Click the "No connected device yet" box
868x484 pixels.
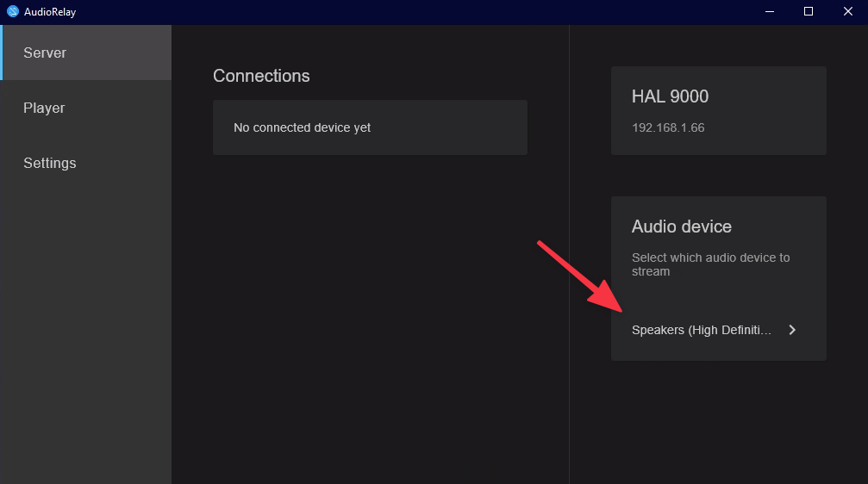click(x=370, y=127)
